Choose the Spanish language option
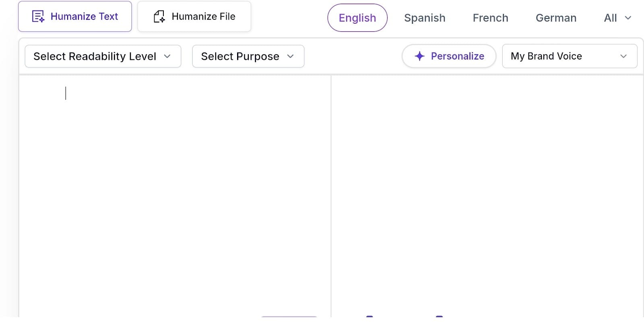 click(425, 18)
